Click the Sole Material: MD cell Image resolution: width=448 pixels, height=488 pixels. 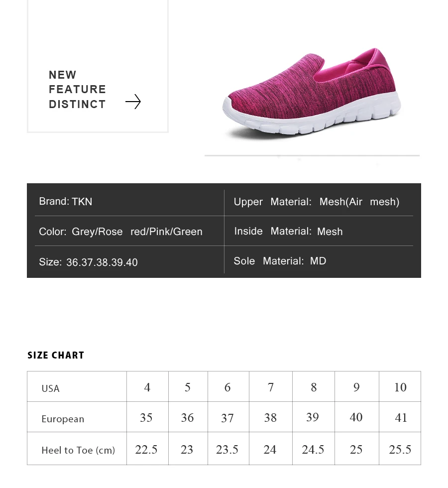319,261
